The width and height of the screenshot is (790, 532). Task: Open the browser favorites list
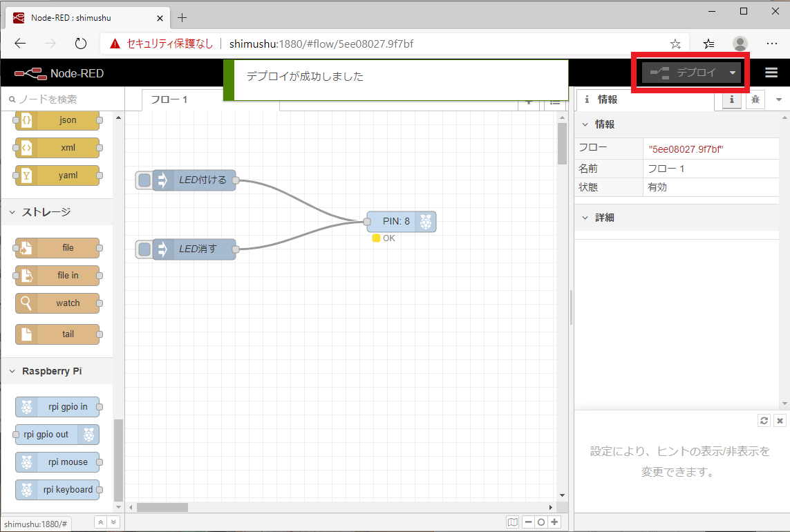(x=709, y=44)
